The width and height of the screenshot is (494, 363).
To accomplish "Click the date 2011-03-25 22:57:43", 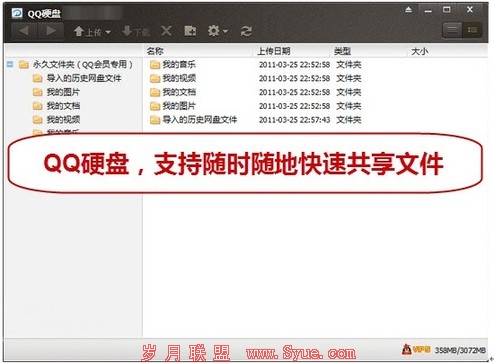I will pos(295,120).
